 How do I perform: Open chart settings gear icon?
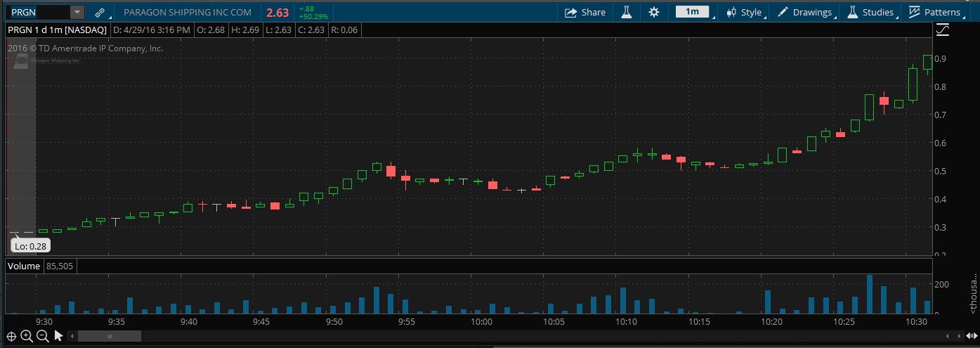click(654, 12)
